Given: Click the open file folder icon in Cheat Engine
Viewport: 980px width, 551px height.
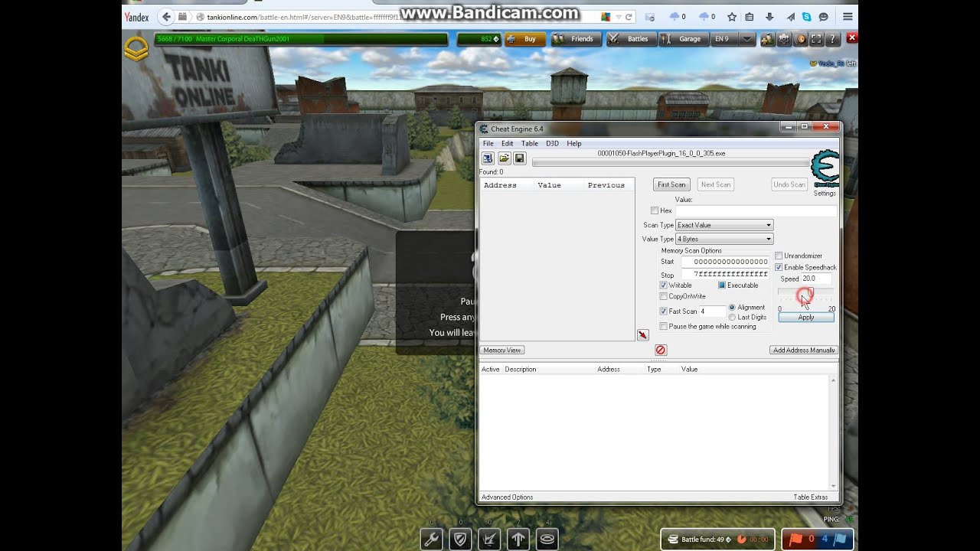Looking at the screenshot, I should [504, 158].
